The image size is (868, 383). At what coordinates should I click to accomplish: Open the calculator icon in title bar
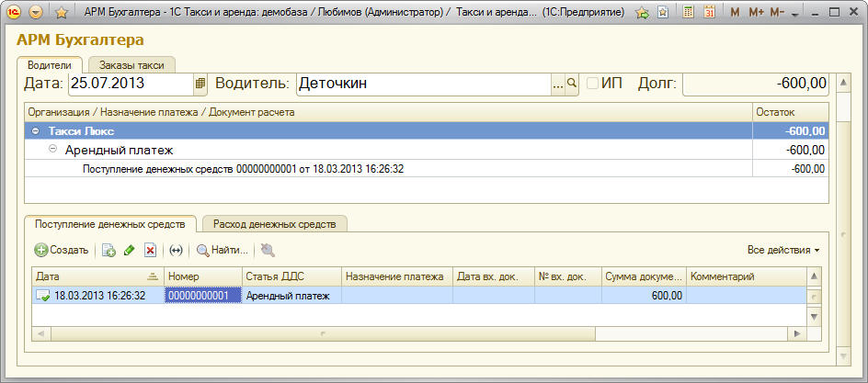pos(686,13)
